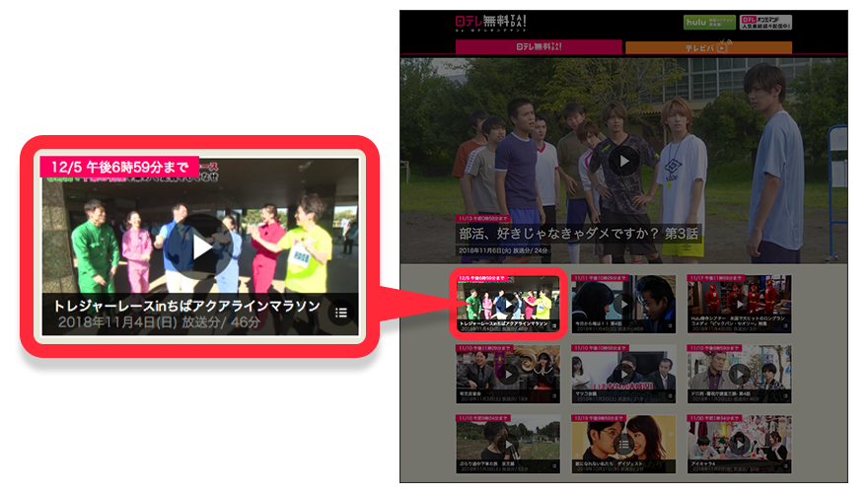Click the 11/17 午後11時59分まで expiry badge

(x=716, y=278)
